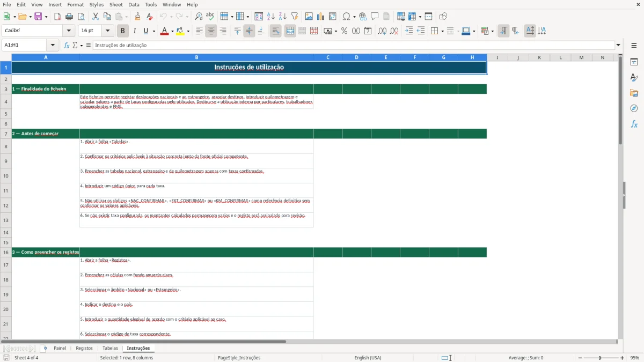Toggle Print Preview
Viewport: 644px width, 362px height.
(x=81, y=17)
